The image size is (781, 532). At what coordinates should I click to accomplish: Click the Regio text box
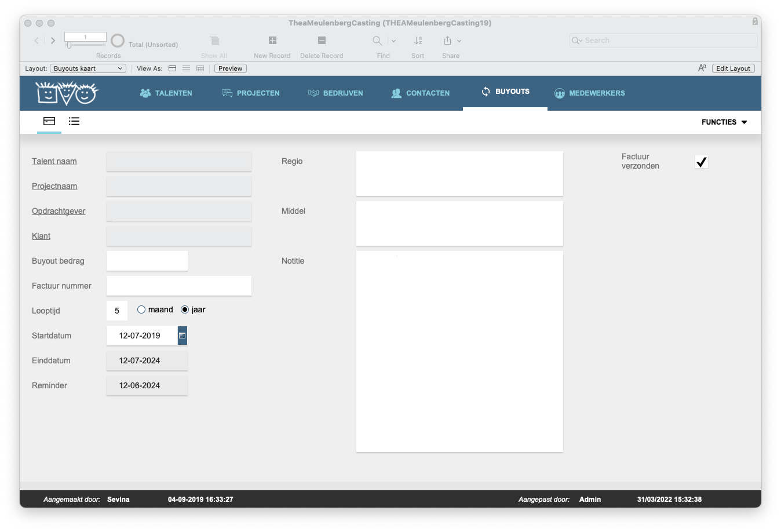459,174
